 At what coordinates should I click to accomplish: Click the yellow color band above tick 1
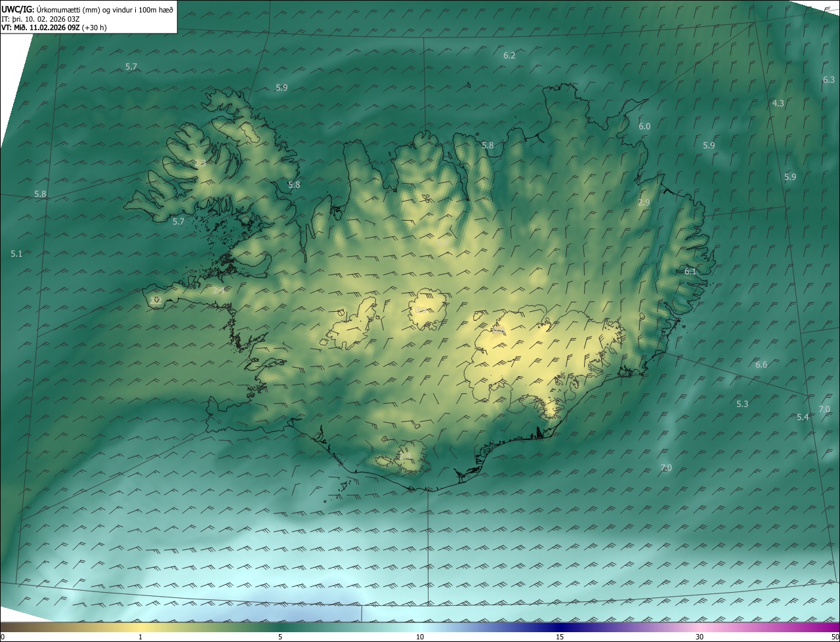[x=140, y=627]
